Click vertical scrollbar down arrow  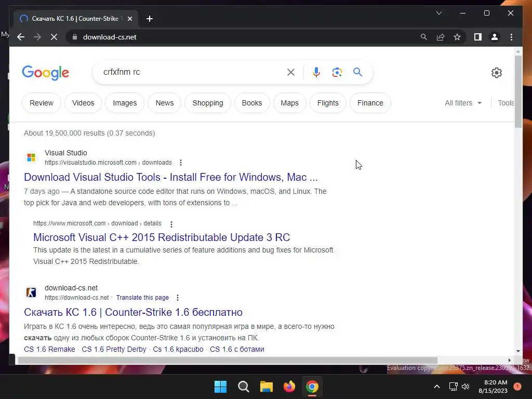click(x=518, y=351)
